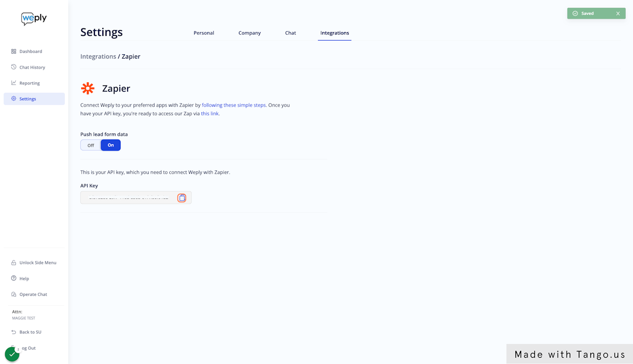Click the 'Push lead form data' label
The width and height of the screenshot is (633, 364).
click(x=104, y=134)
